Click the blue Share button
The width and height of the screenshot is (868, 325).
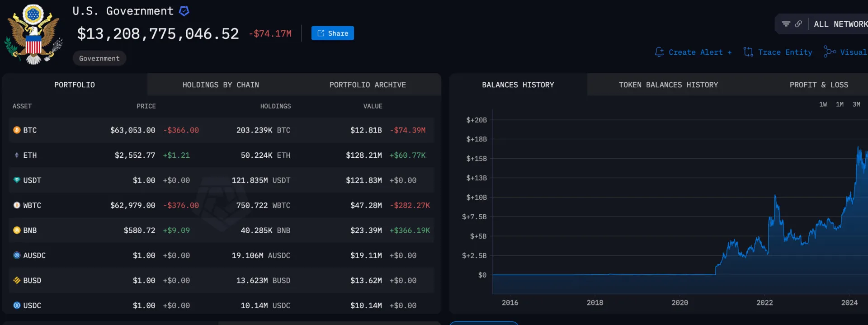coord(333,33)
